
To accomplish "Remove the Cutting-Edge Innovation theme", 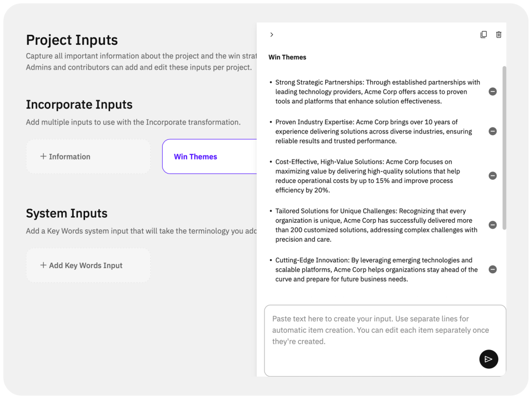I will tap(493, 269).
